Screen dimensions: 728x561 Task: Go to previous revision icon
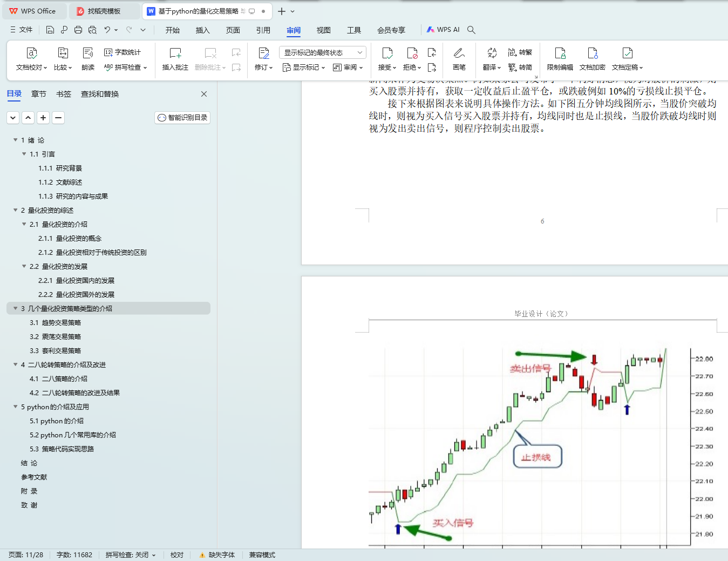[x=432, y=52]
